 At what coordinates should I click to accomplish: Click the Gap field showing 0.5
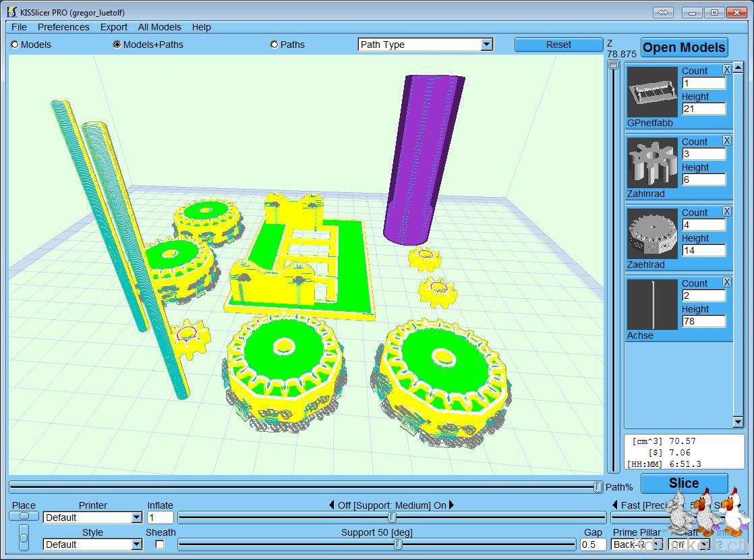[593, 544]
